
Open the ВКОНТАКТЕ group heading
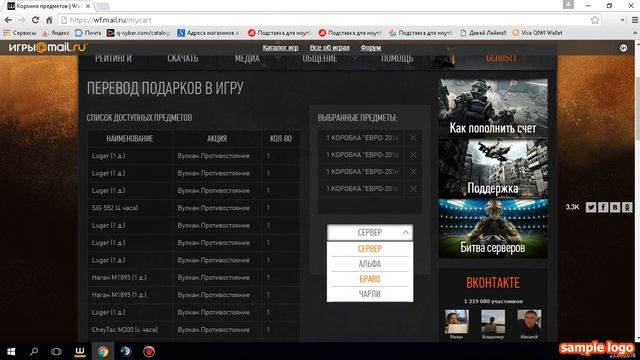point(493,283)
